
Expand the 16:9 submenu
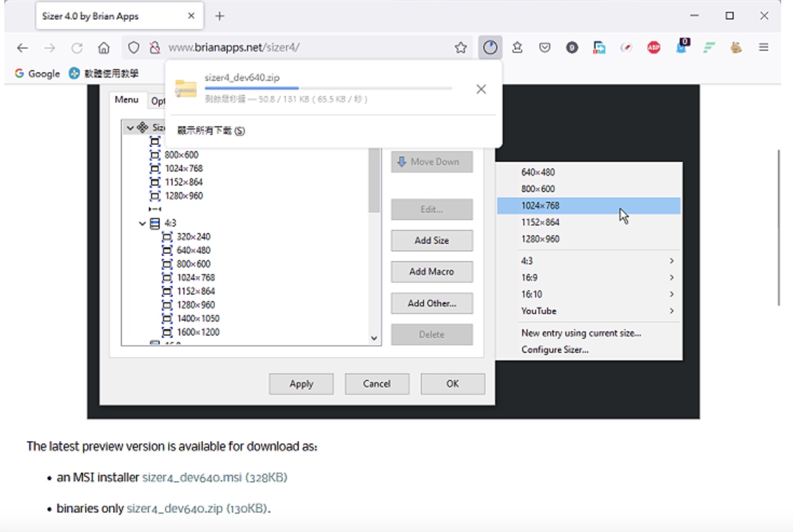[589, 278]
